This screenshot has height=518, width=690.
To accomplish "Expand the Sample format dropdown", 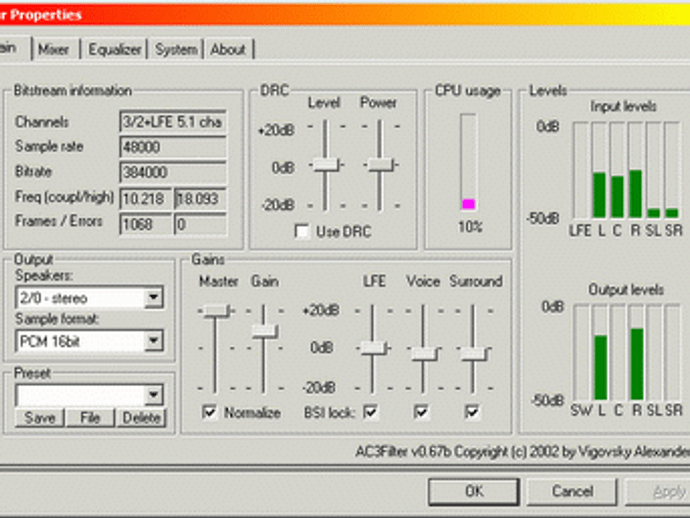I will [x=154, y=341].
